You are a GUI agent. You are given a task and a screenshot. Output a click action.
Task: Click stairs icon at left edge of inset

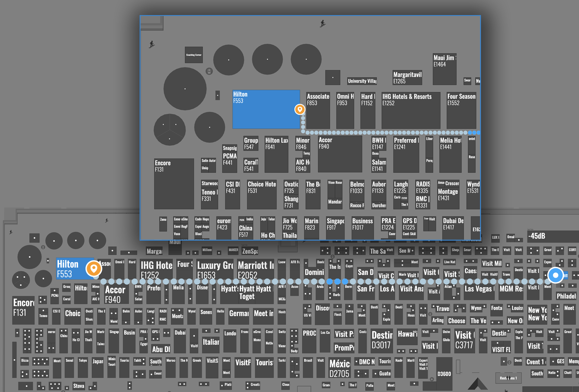[x=152, y=45]
